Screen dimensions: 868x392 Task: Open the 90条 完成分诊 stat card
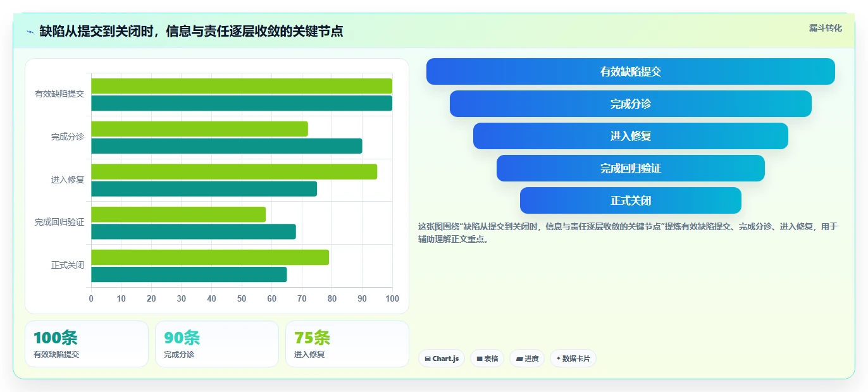217,344
